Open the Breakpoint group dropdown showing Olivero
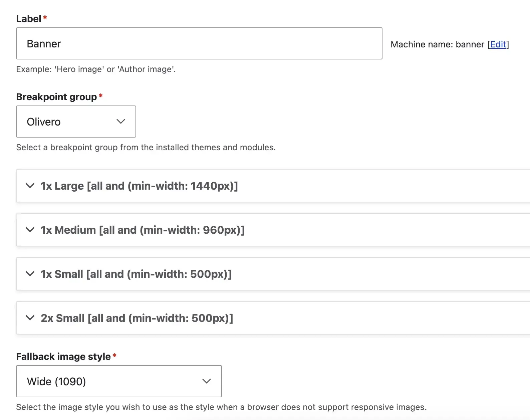 point(76,122)
